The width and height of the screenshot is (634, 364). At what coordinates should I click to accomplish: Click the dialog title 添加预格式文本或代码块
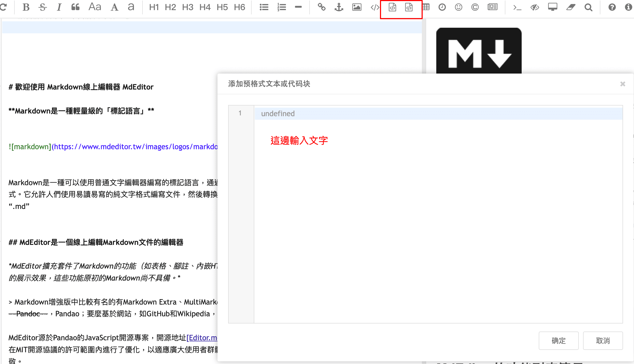[269, 84]
